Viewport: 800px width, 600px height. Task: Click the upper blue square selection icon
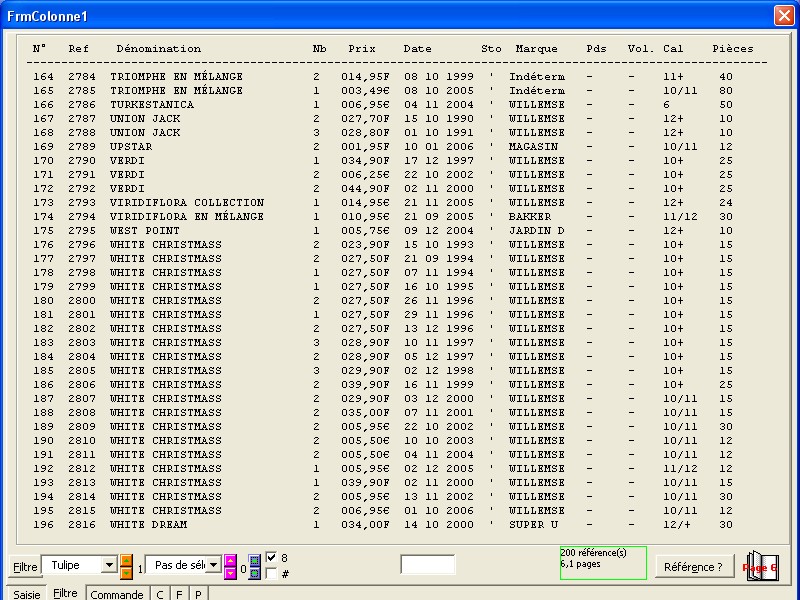254,560
